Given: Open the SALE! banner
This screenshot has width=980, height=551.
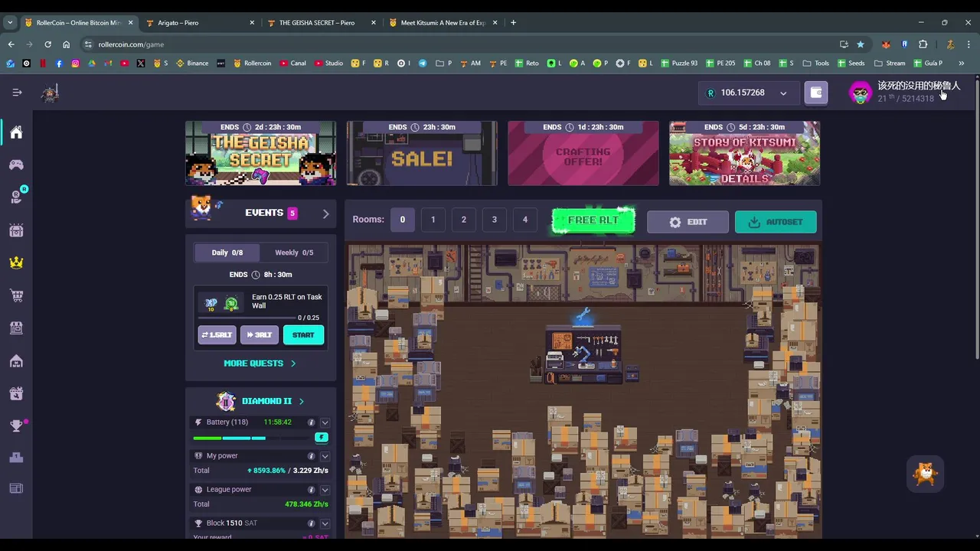Looking at the screenshot, I should pos(422,153).
